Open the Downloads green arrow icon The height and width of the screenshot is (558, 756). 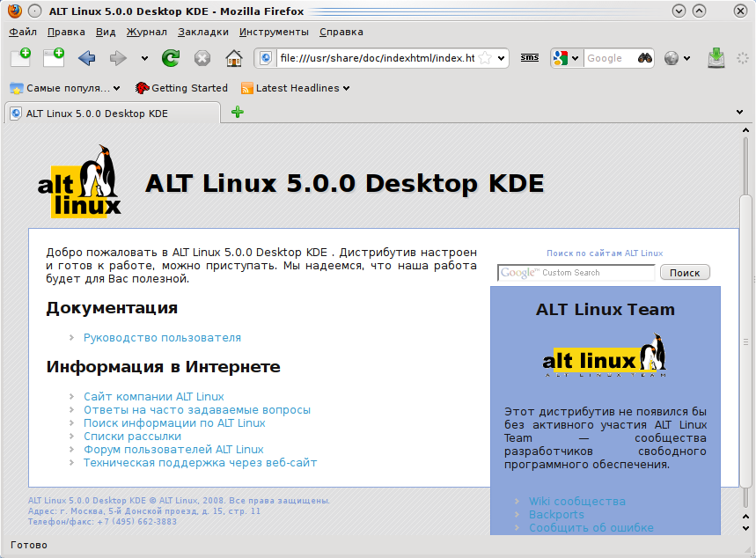click(x=718, y=58)
